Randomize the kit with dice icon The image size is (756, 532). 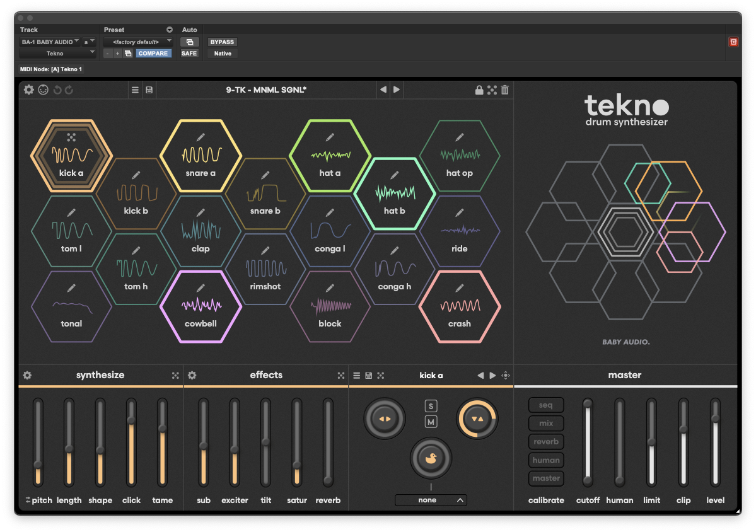492,90
